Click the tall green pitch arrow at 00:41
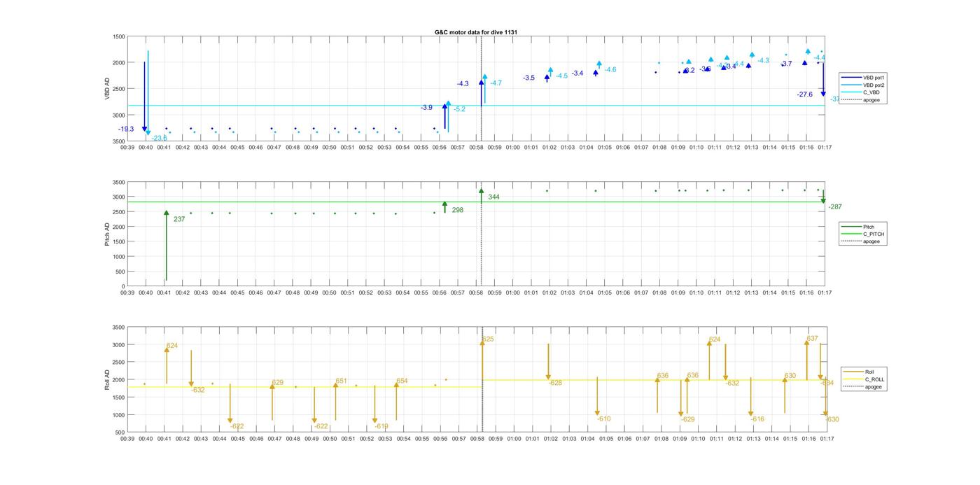Image resolution: width=980 pixels, height=485 pixels. coord(167,245)
